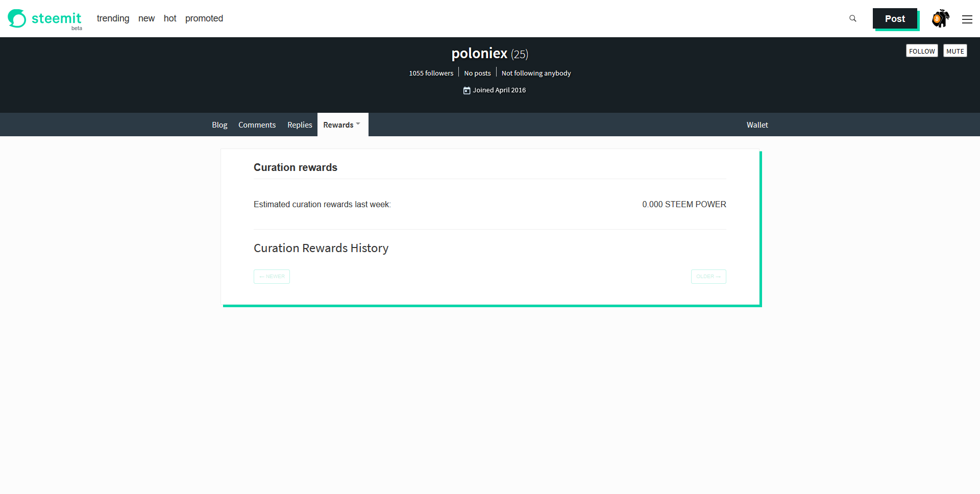The height and width of the screenshot is (494, 980).
Task: Open the Replies tab
Action: coord(300,125)
